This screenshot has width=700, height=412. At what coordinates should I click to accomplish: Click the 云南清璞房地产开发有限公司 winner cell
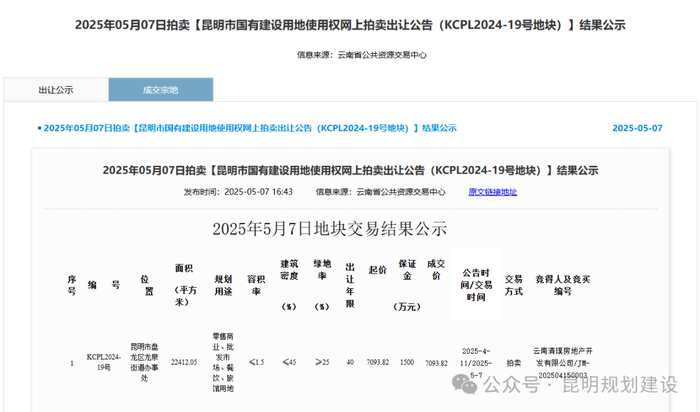coord(562,363)
